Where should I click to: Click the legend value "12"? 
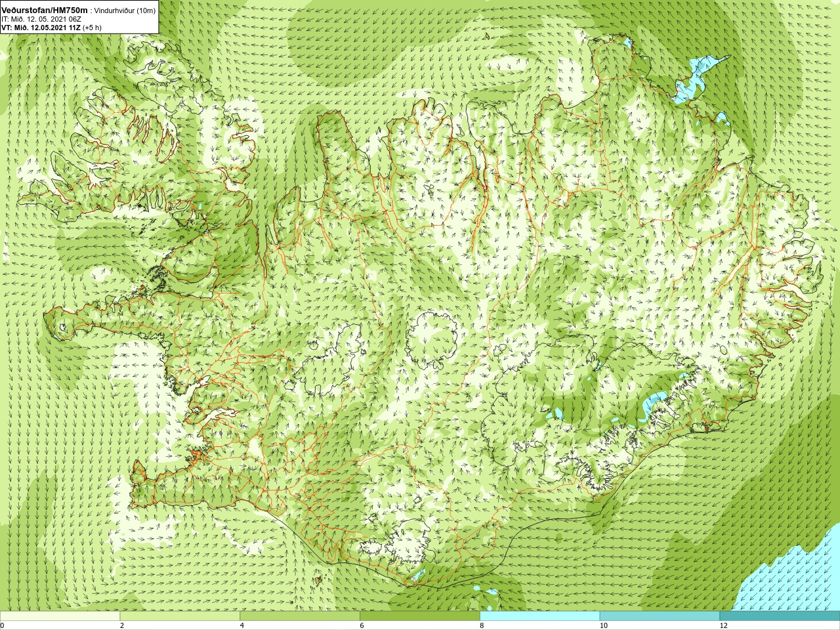pyautogui.click(x=724, y=626)
